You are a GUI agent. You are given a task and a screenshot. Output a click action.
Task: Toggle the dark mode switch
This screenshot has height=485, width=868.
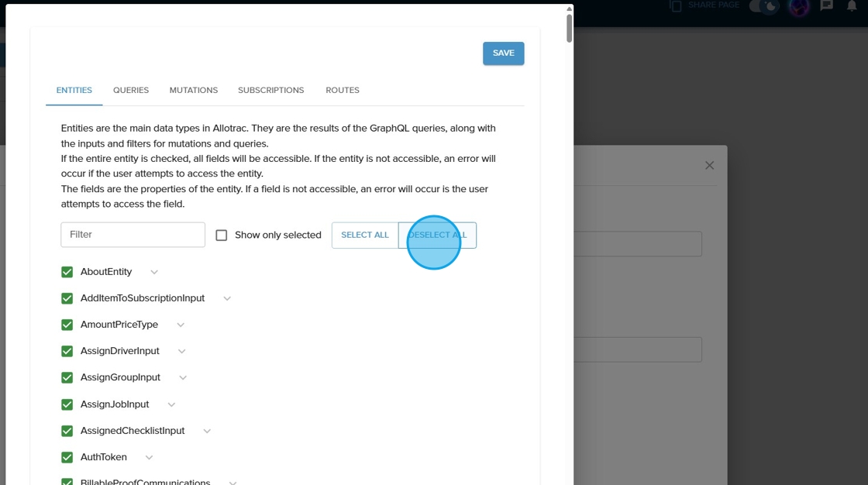[x=763, y=7]
